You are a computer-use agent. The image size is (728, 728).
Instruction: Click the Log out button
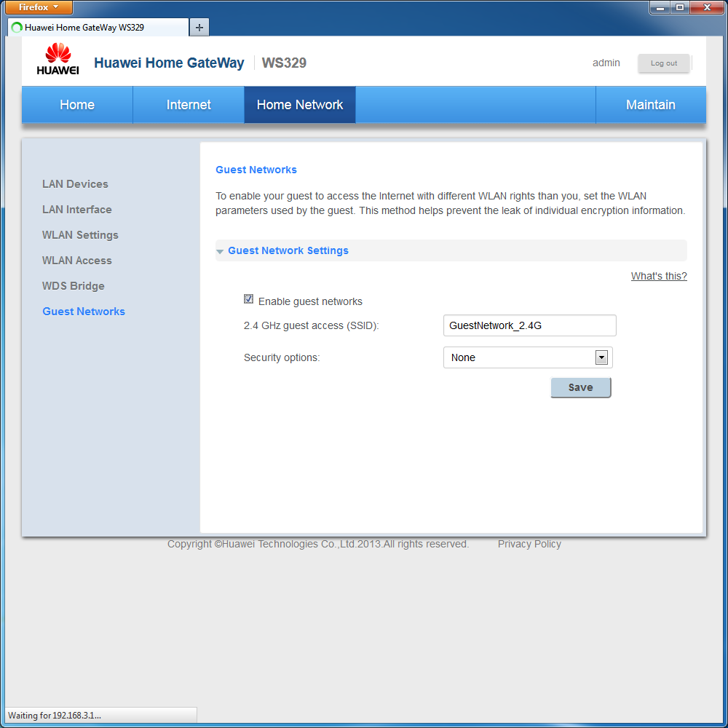(x=663, y=63)
